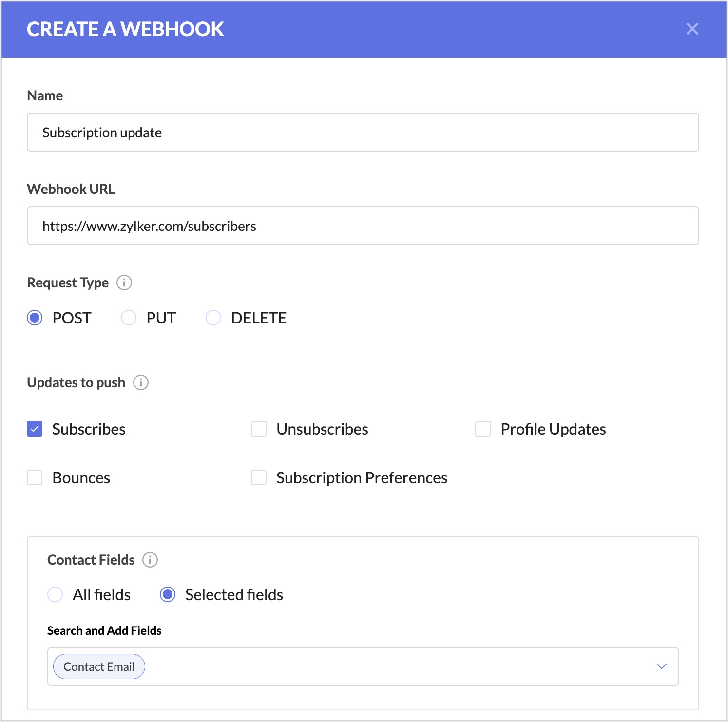
Task: Click the Updates to push label
Action: click(x=76, y=383)
